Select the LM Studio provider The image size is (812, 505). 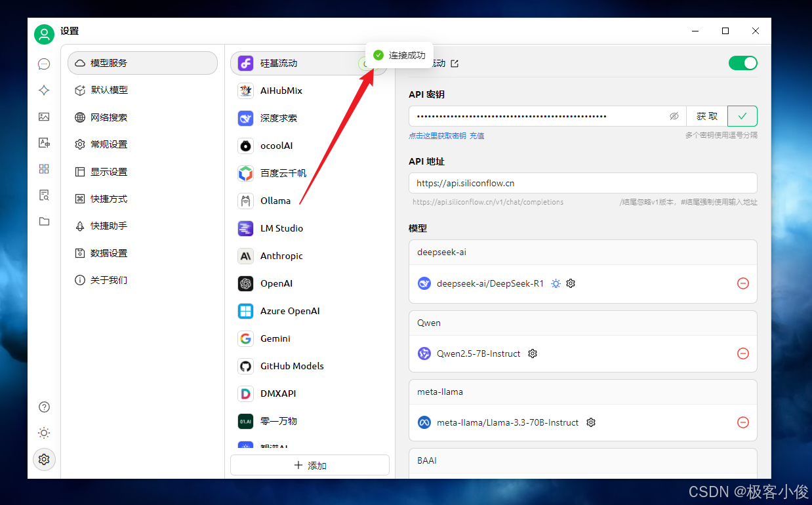click(x=309, y=228)
